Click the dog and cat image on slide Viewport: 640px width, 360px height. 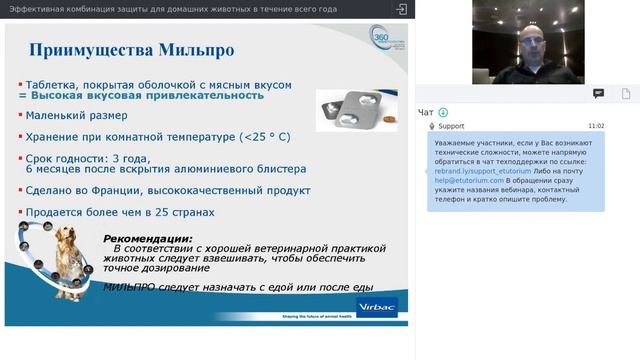pos(55,261)
